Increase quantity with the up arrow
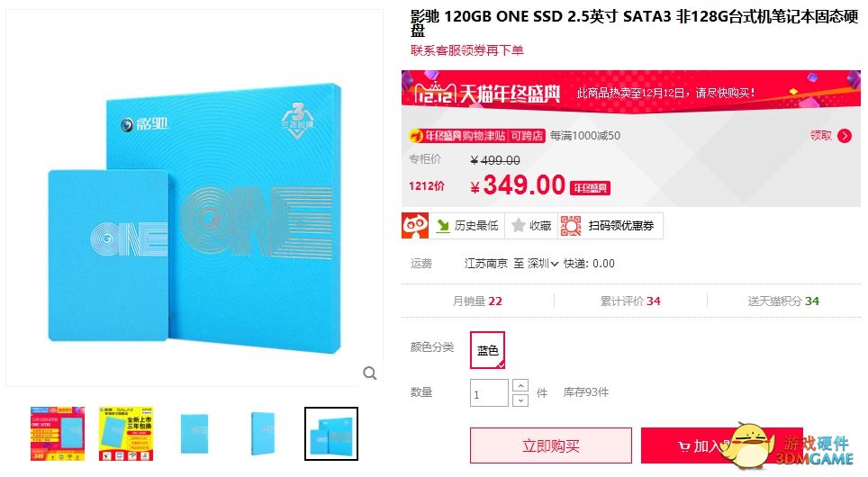868x477 pixels. [x=520, y=386]
